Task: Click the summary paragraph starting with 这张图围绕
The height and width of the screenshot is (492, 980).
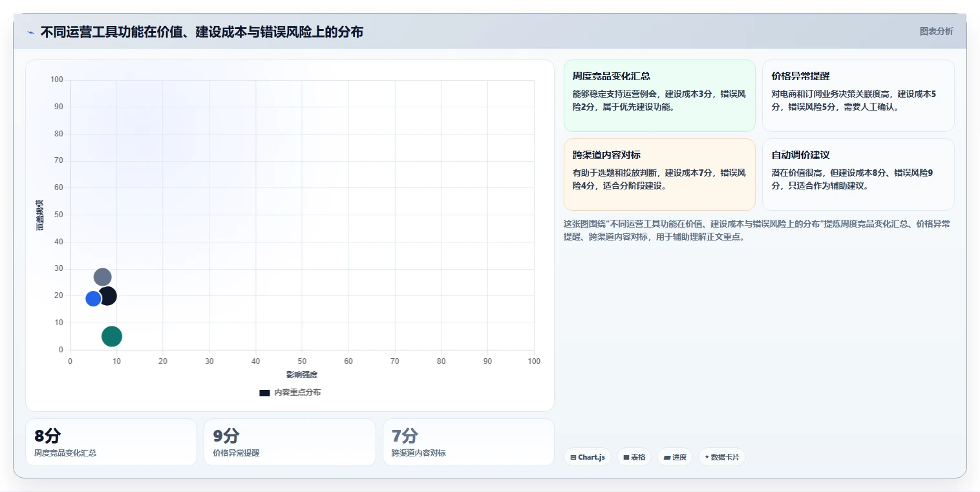Action: pyautogui.click(x=757, y=230)
